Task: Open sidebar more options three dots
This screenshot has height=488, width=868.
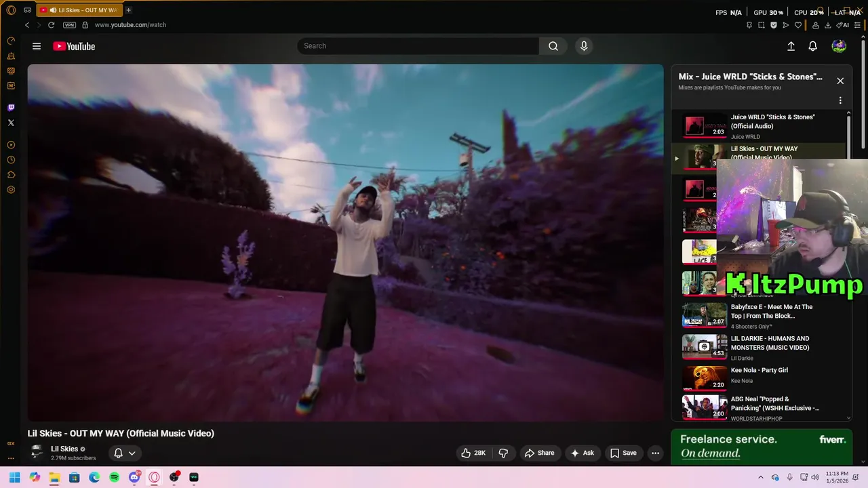Action: tap(11, 457)
